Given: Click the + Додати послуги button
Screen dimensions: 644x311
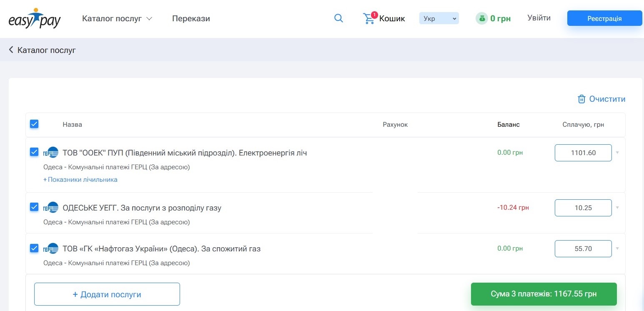Looking at the screenshot, I should [x=107, y=294].
